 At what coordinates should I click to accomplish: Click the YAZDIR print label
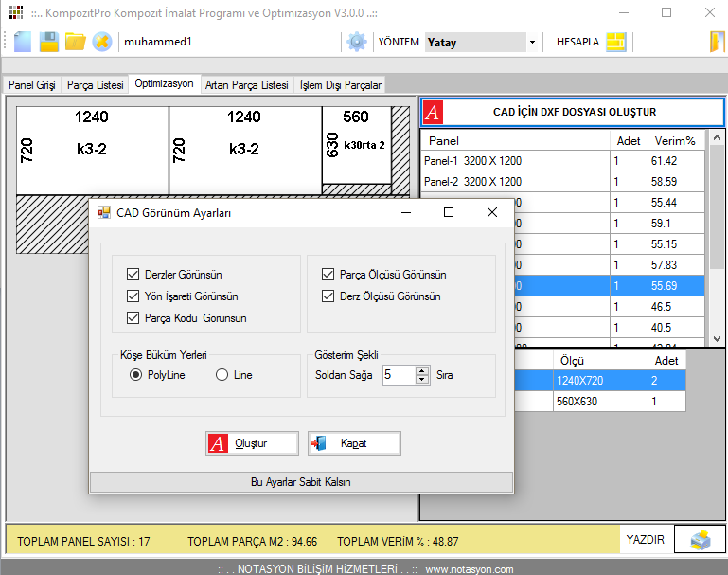(646, 540)
